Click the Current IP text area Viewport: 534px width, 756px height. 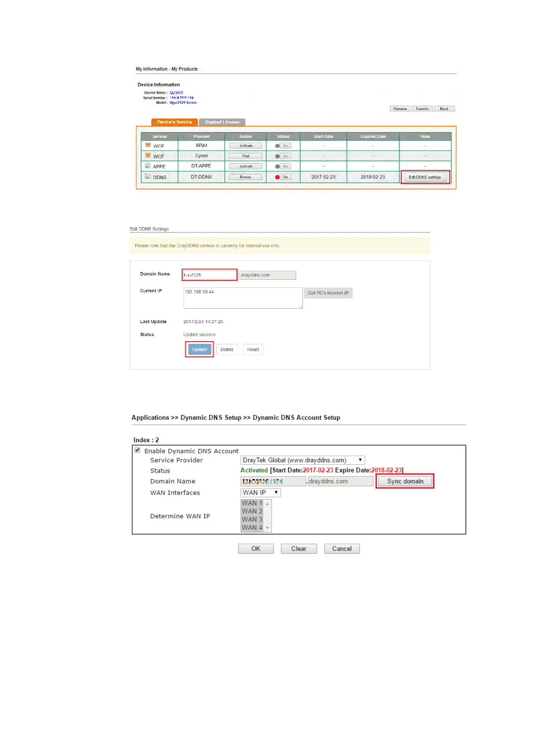pyautogui.click(x=243, y=298)
